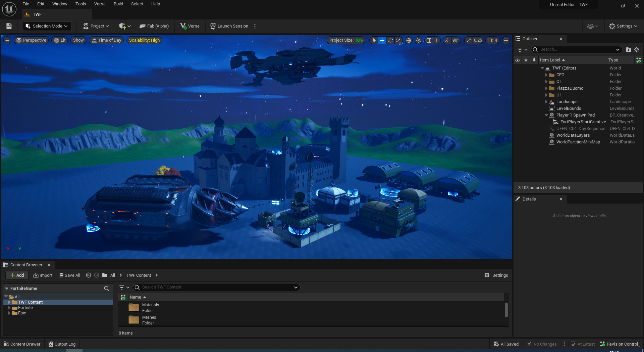The width and height of the screenshot is (644, 352).
Task: Click the Verse toolbar button
Action: coord(190,26)
